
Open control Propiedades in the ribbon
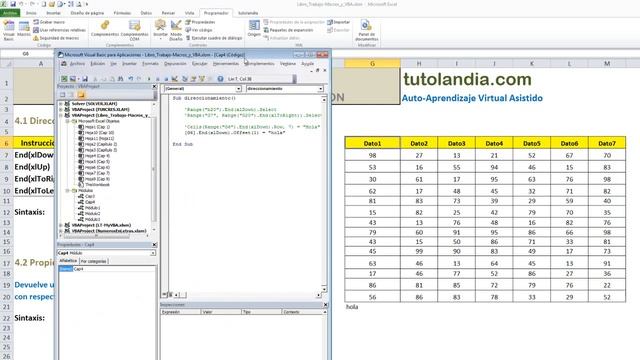pos(200,22)
